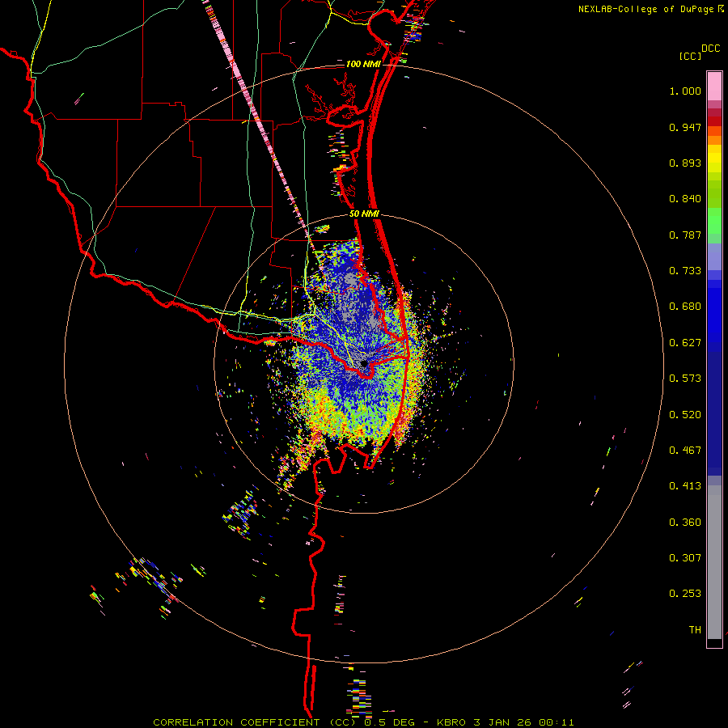Click the 0.893 legend value
Image resolution: width=728 pixels, height=728 pixels.
point(685,163)
